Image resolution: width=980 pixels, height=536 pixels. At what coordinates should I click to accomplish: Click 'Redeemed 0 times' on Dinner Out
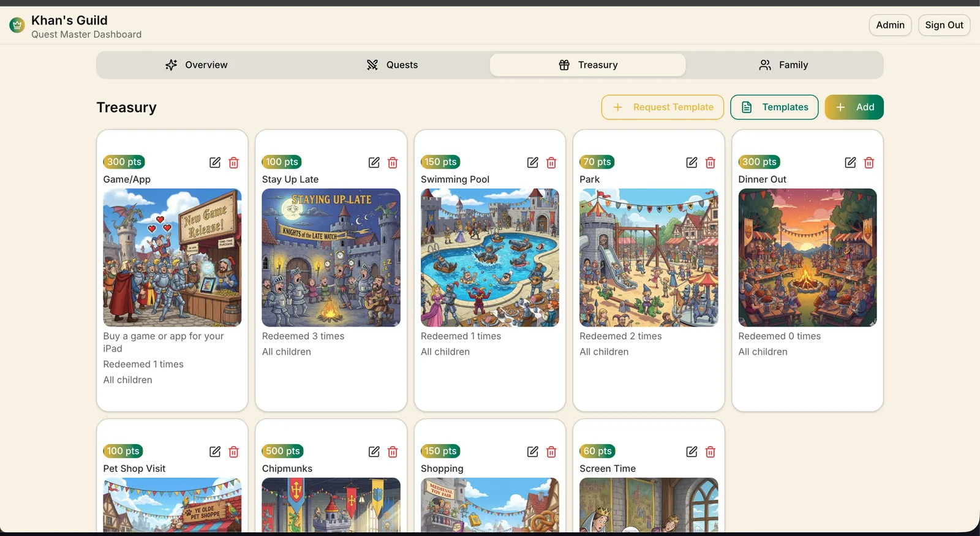tap(780, 336)
